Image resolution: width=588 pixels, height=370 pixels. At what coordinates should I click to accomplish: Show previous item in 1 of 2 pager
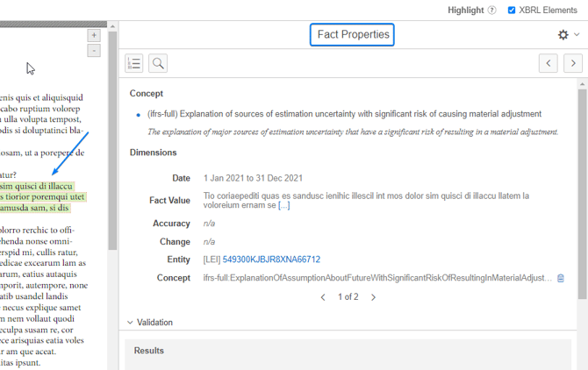[323, 297]
